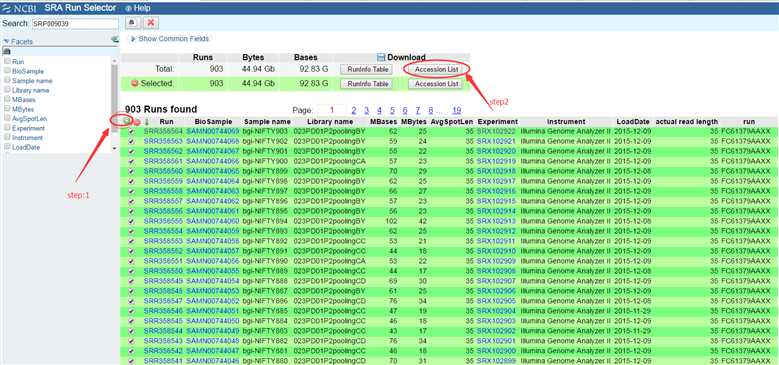Collapse the facets panel with green arrow icon
Screen dimensions: 779x365
[115, 39]
